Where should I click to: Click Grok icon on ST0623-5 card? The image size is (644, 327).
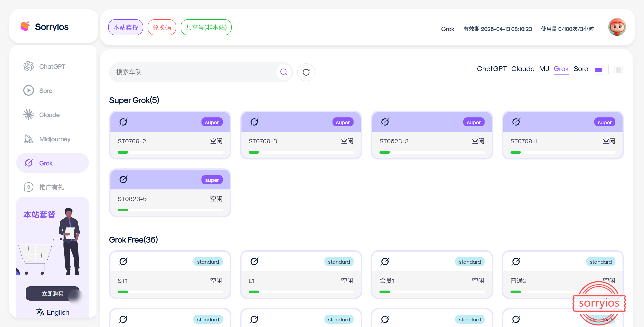point(123,180)
